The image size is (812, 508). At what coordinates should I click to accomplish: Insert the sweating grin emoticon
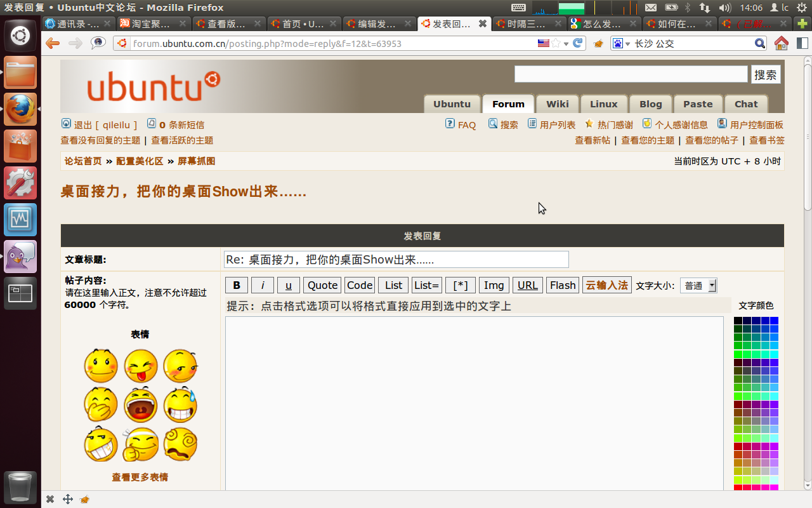(180, 404)
